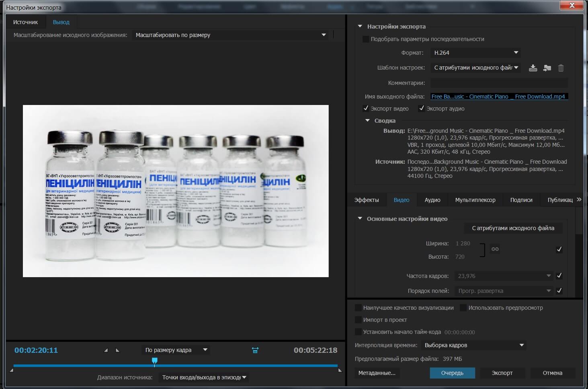Toggle the frame rate match source checkbox
Screen dimensions: 588x389
(x=559, y=276)
